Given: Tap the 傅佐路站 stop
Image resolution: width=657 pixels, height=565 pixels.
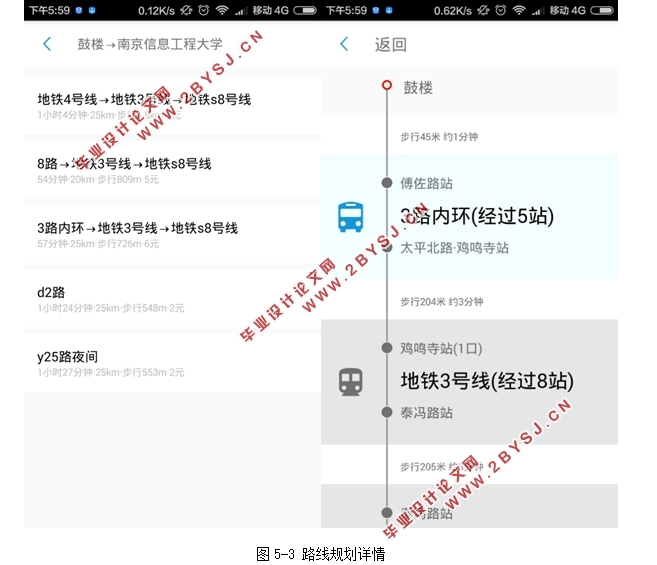Looking at the screenshot, I should (426, 183).
